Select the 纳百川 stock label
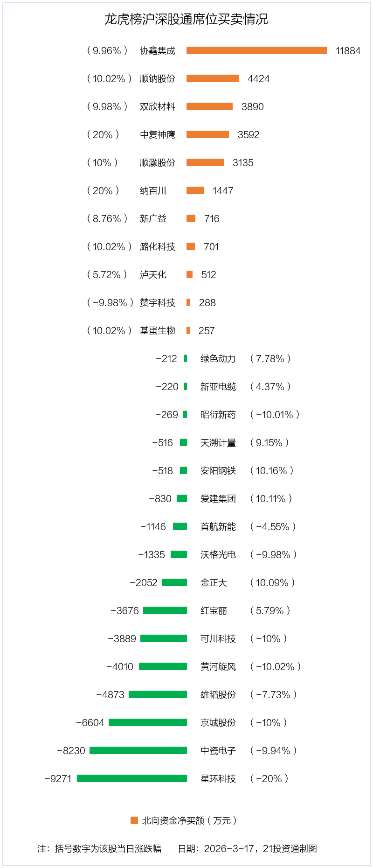The width and height of the screenshot is (373, 868). tap(153, 190)
